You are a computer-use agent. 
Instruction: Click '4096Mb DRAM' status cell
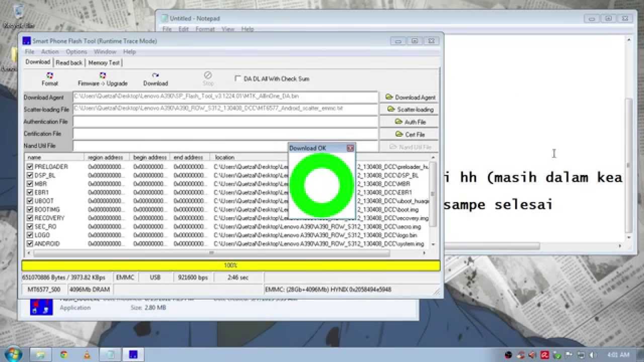[89, 290]
